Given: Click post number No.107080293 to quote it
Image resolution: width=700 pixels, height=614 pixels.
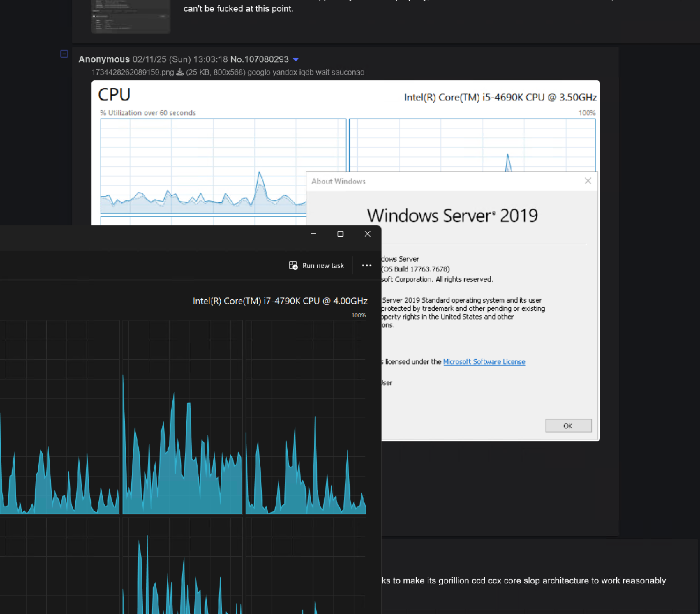Looking at the screenshot, I should pos(260,59).
